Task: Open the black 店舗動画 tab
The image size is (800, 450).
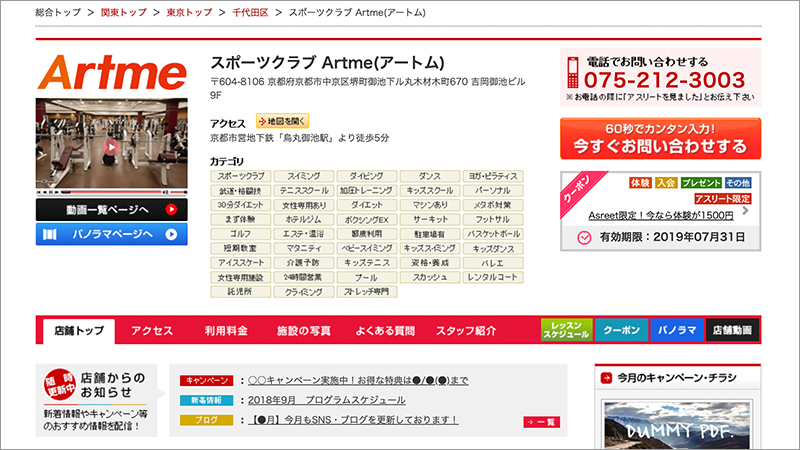Action: 732,330
